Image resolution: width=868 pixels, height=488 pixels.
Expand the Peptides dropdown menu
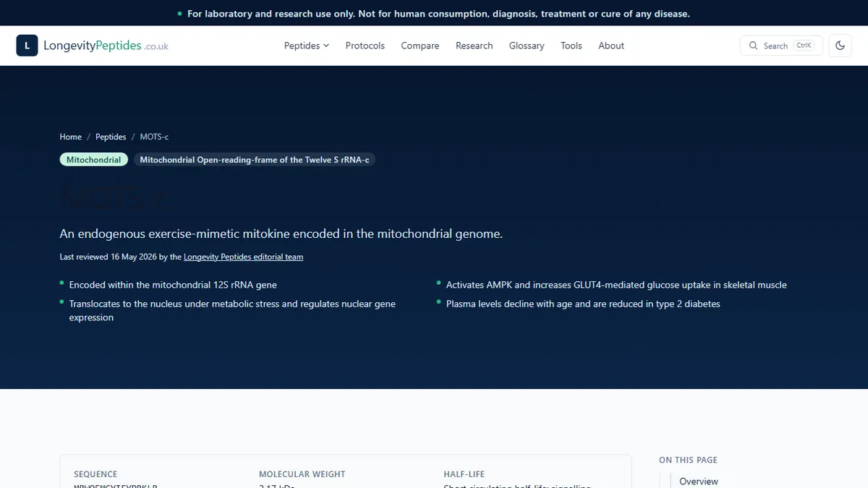pos(306,46)
